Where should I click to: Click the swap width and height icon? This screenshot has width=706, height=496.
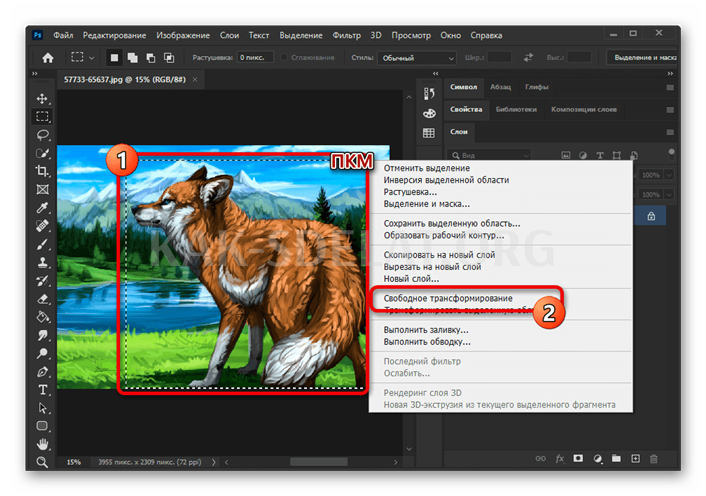(528, 57)
